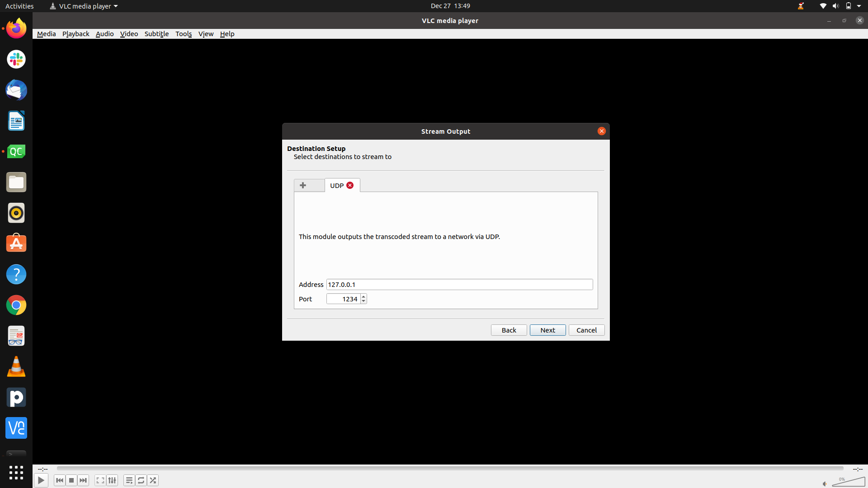The image size is (868, 488).
Task: Open the Subtitle menu
Action: coord(156,34)
